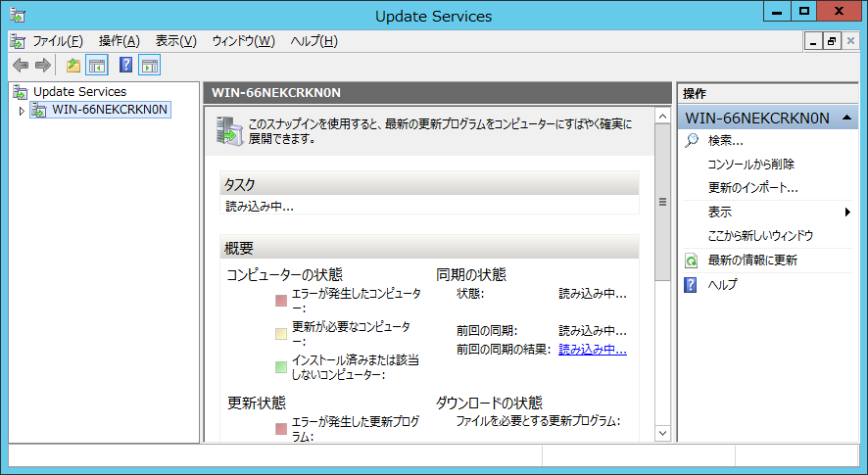Open the 操作(A) menu
This screenshot has height=475, width=868.
[120, 41]
